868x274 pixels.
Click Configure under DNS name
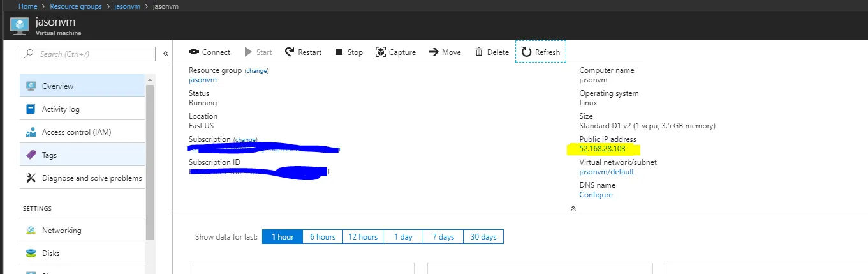coord(596,195)
